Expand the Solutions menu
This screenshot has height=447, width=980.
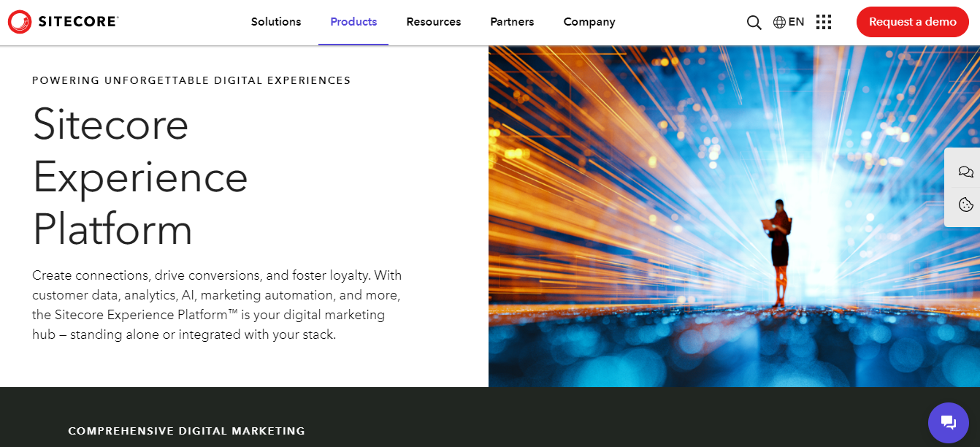click(275, 22)
